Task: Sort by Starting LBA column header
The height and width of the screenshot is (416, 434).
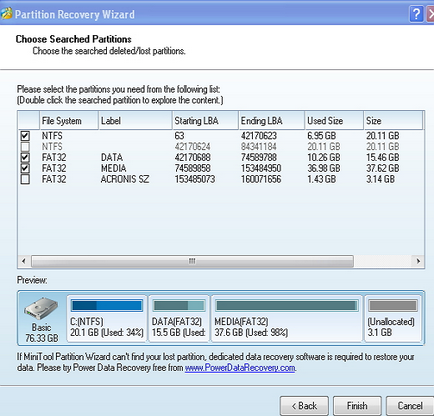Action: pyautogui.click(x=205, y=121)
